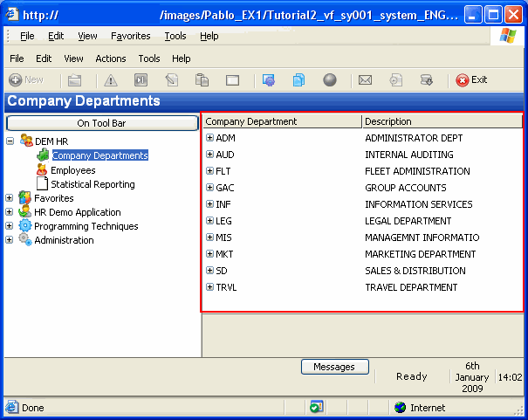Select Company Departments in the tree
Screen dimensions: 528x420
(x=100, y=155)
